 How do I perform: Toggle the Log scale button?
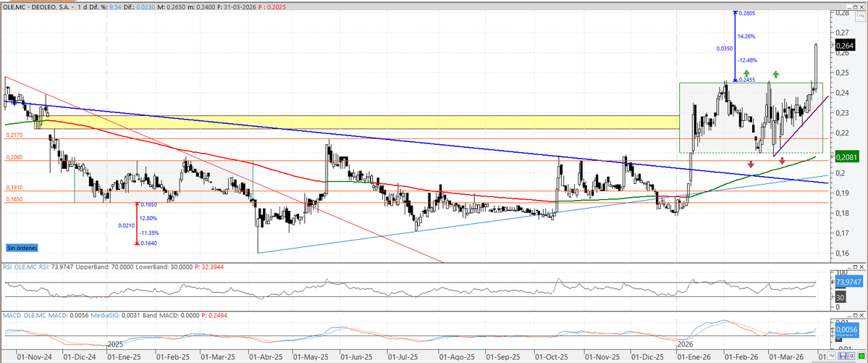860,17
